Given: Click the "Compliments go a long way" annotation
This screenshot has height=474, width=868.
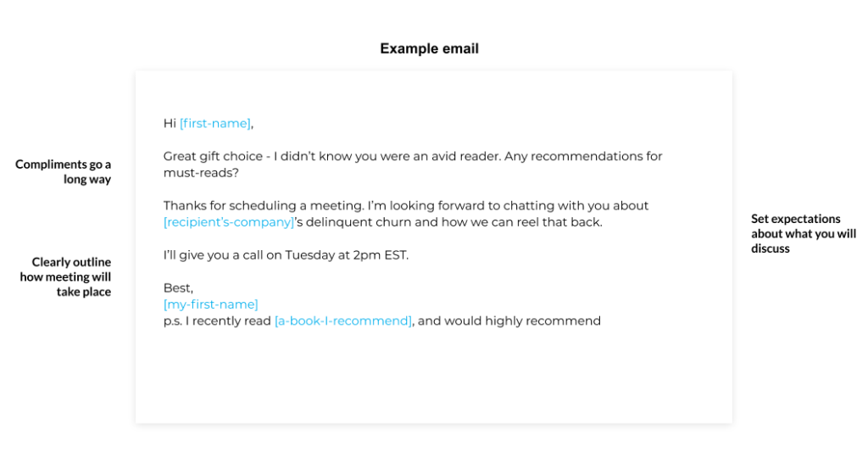Looking at the screenshot, I should click(x=64, y=172).
